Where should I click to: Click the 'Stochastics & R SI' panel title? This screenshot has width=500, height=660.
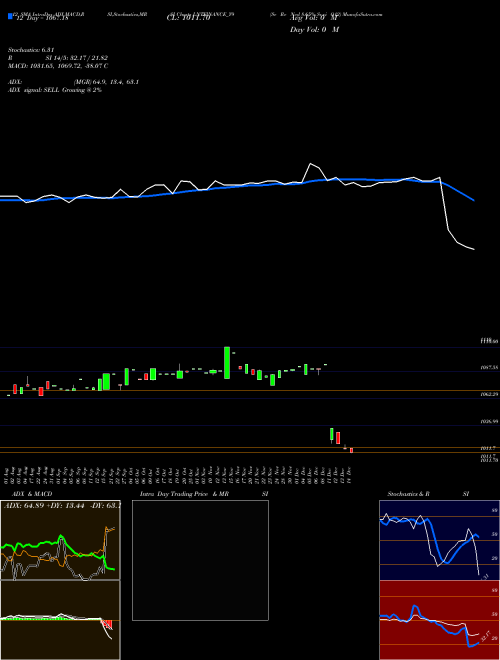[x=428, y=494]
